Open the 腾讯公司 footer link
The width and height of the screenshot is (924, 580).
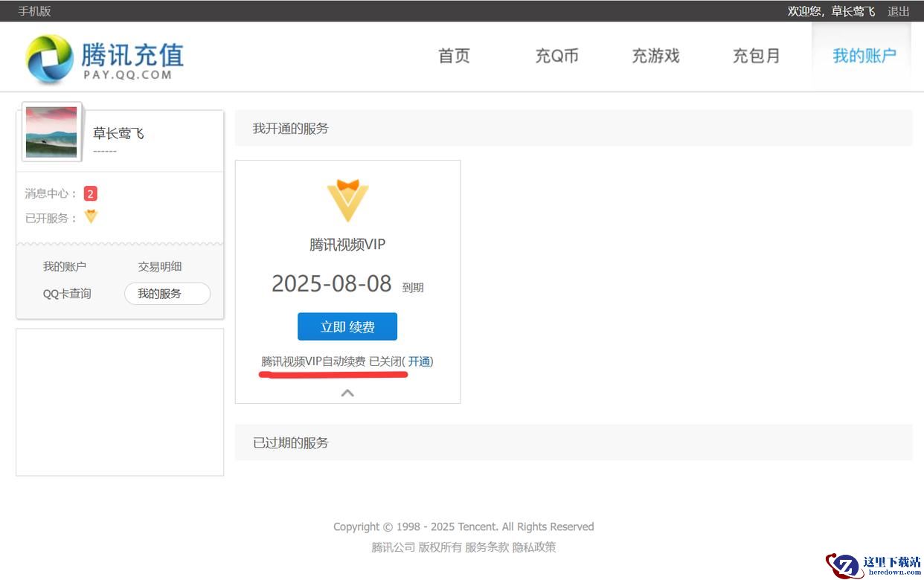pos(393,547)
